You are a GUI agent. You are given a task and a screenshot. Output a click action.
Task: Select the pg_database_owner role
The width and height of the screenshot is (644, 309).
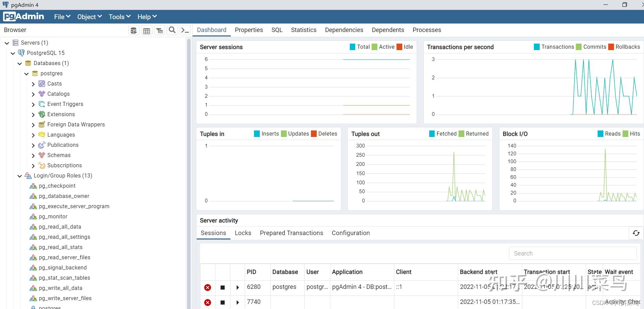(x=64, y=196)
